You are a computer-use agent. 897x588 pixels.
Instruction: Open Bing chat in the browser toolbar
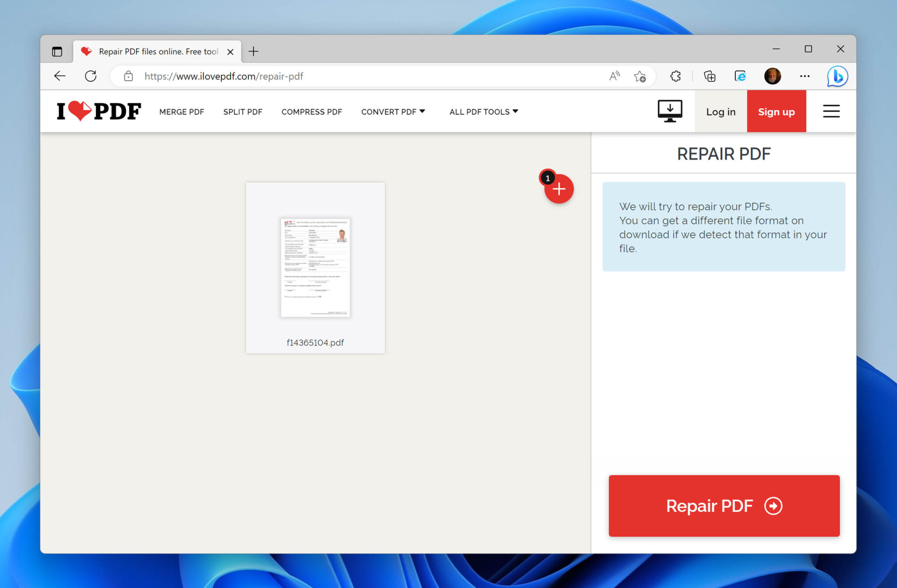coord(837,76)
